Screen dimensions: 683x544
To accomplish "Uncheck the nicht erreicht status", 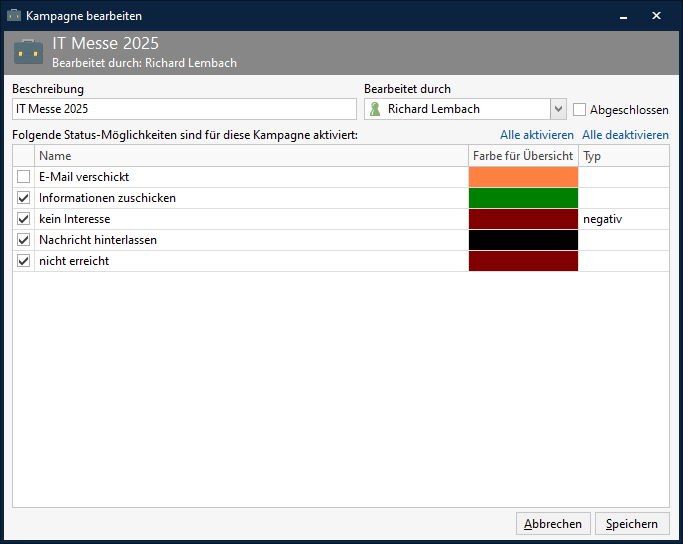I will 23,261.
